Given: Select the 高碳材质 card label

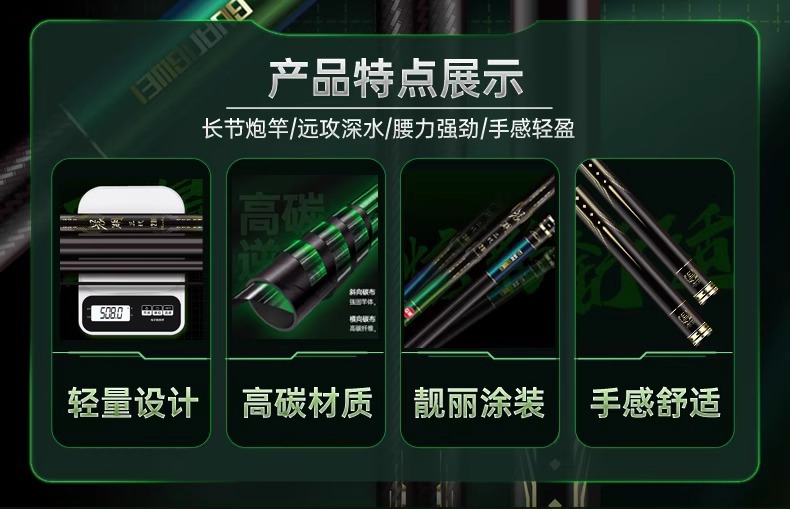Looking at the screenshot, I should tap(307, 403).
